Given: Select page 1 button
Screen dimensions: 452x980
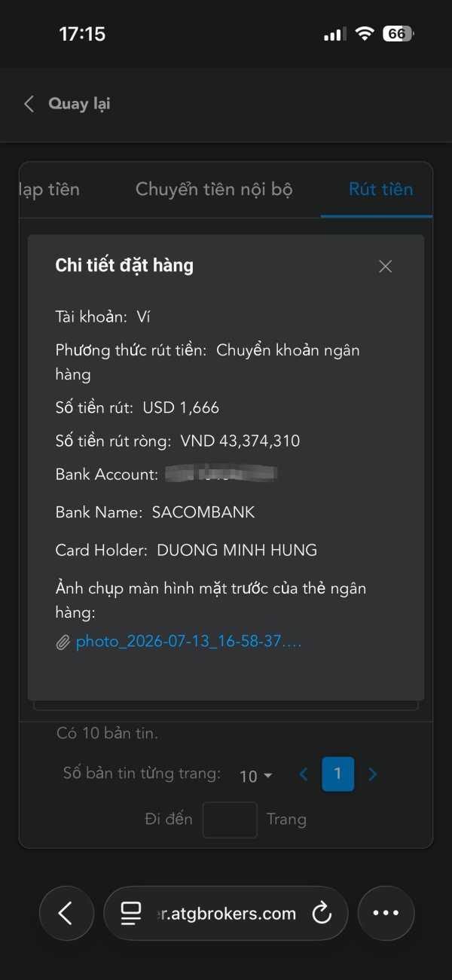Looking at the screenshot, I should point(337,774).
